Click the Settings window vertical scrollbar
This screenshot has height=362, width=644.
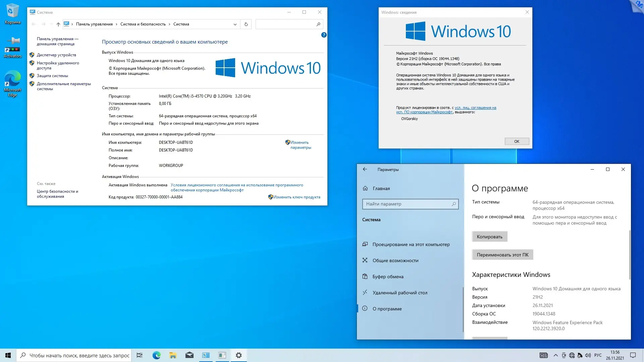coord(630,255)
